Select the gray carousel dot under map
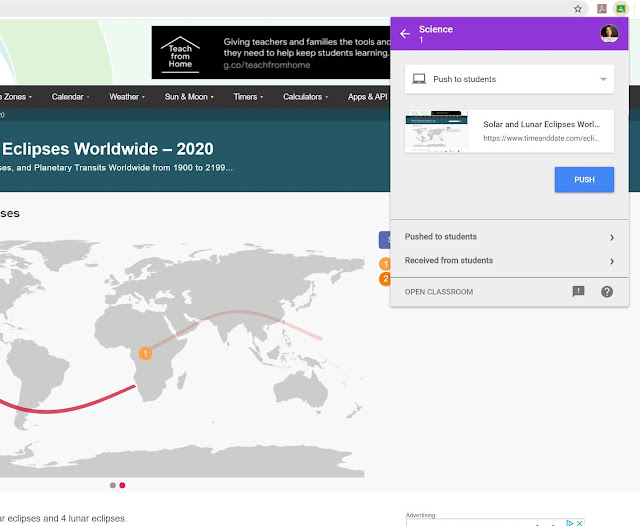 (113, 485)
